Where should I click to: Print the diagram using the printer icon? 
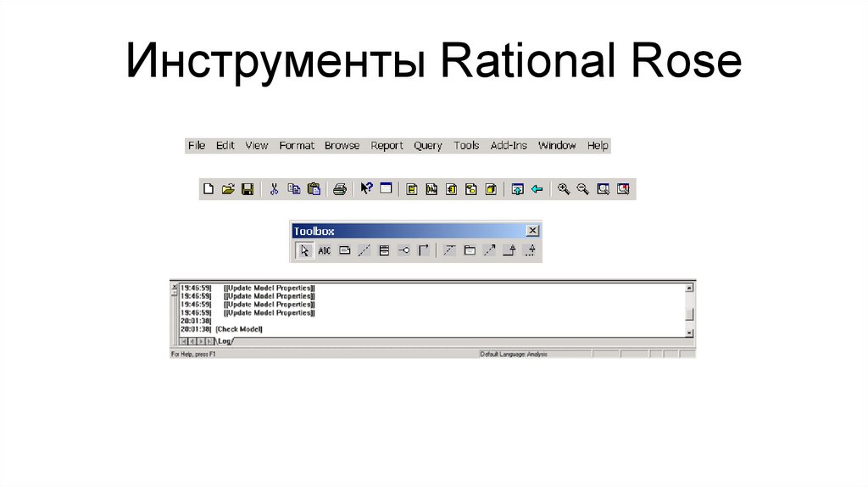[x=340, y=189]
